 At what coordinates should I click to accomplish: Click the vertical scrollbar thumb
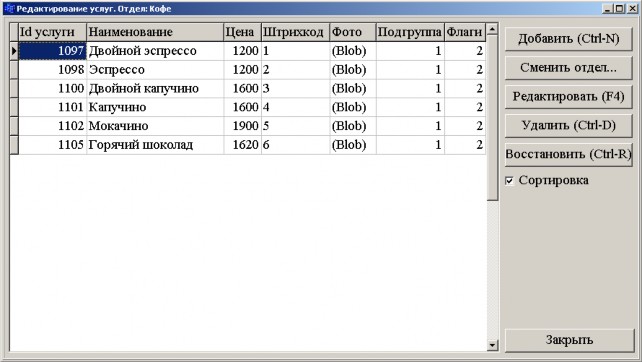[x=492, y=118]
